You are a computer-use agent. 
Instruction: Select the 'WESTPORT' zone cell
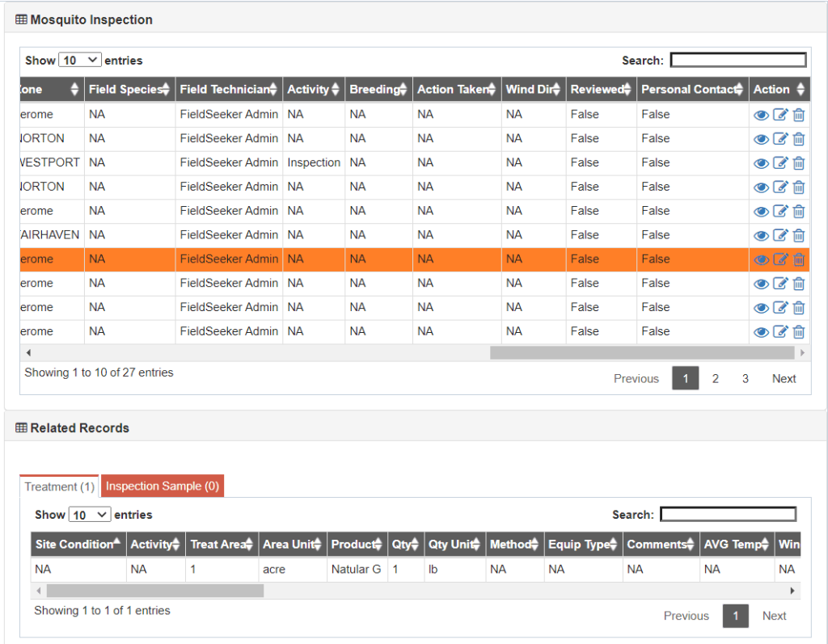click(x=52, y=162)
